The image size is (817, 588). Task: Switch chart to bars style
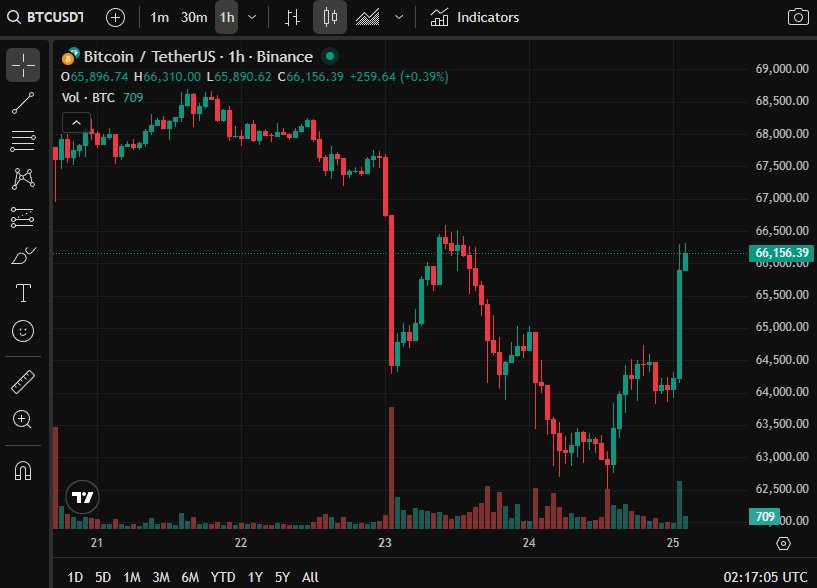tap(292, 17)
